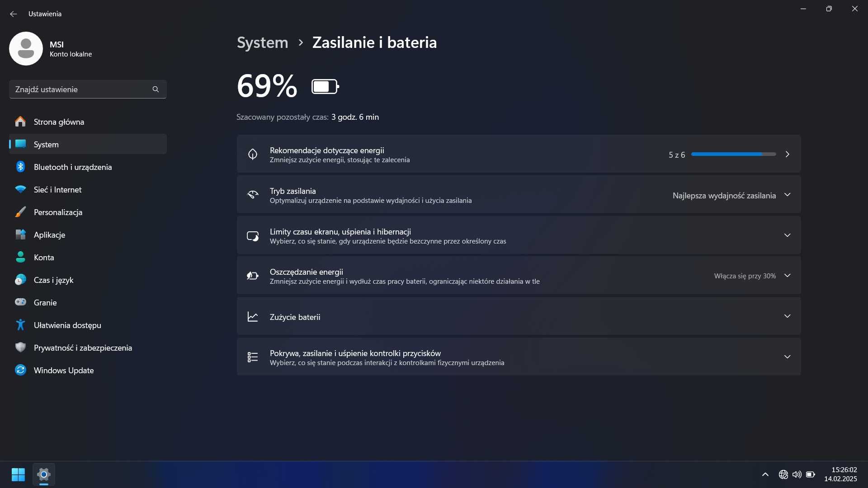Click the energy recommendations progress bar

click(733, 155)
